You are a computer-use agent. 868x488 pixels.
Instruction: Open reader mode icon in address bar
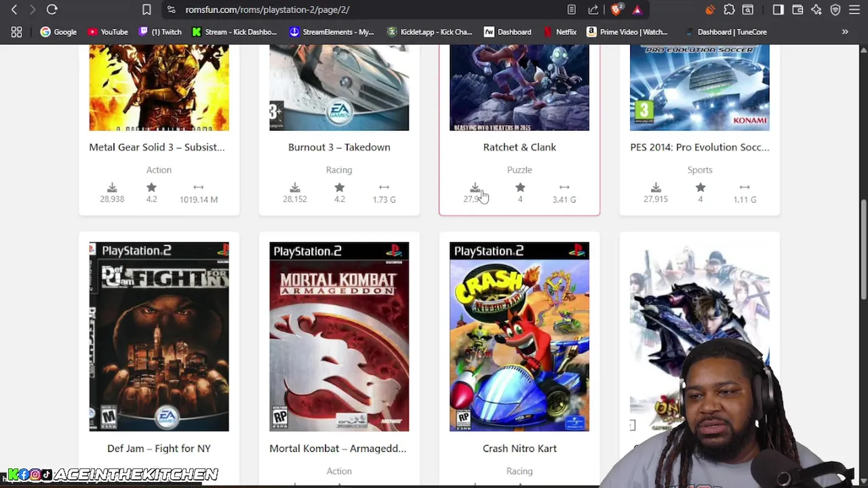click(572, 9)
